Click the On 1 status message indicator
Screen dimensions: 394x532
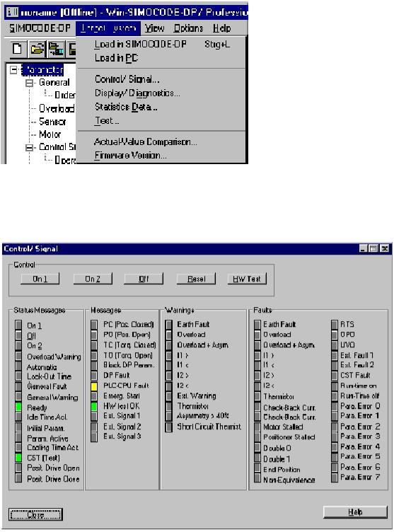point(18,325)
